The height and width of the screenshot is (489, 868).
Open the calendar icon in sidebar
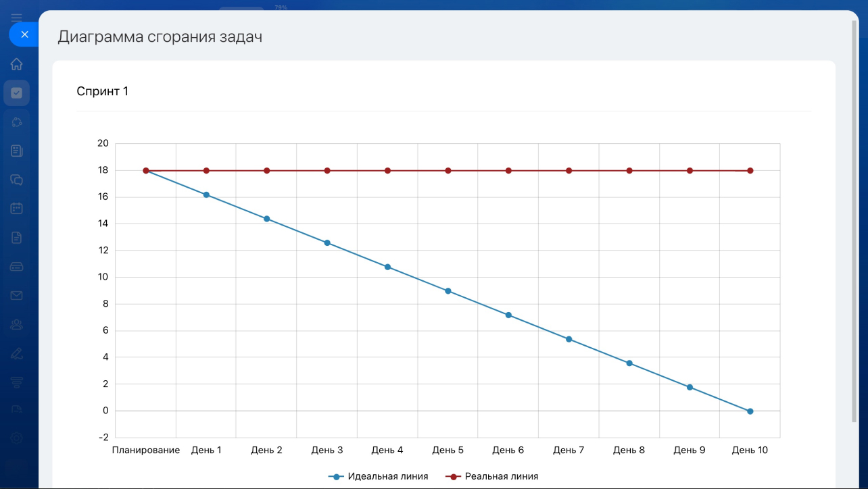click(17, 208)
